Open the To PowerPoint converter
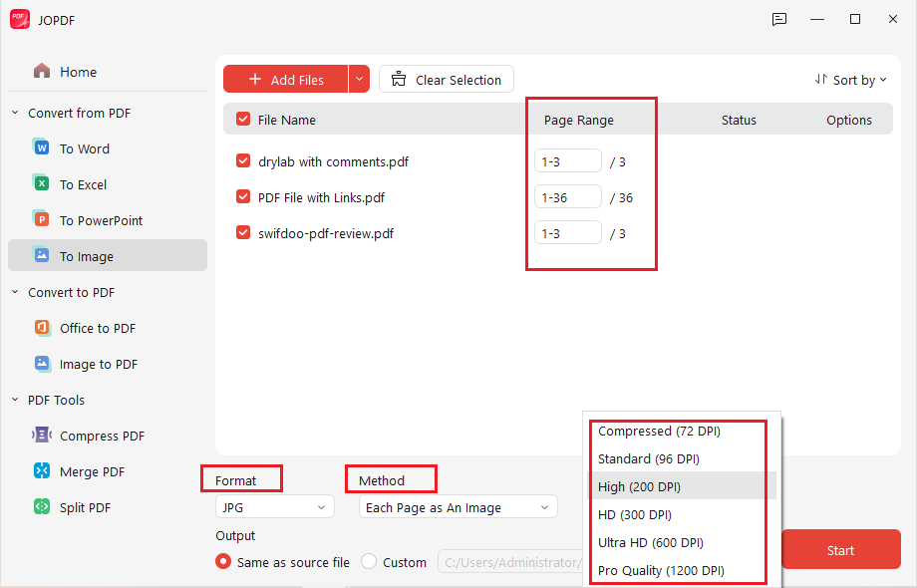The height and width of the screenshot is (588, 917). 108,220
